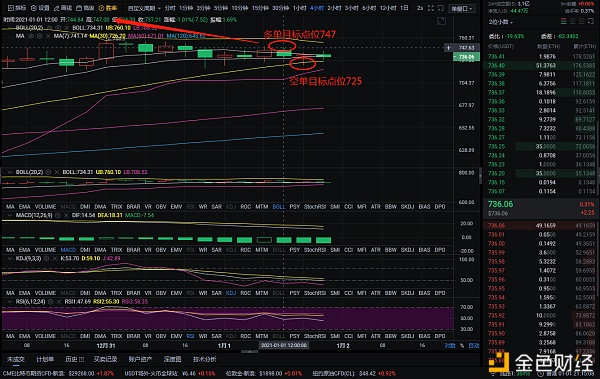Click the CME比特币期货CFD ticker in status bar
The width and height of the screenshot is (600, 379).
(x=58, y=373)
